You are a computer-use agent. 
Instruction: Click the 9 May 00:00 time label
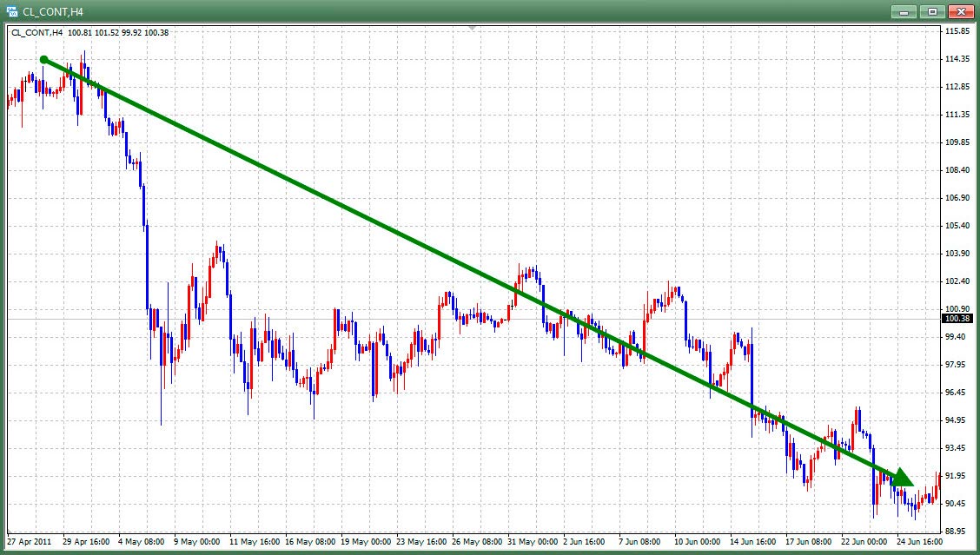tap(197, 541)
